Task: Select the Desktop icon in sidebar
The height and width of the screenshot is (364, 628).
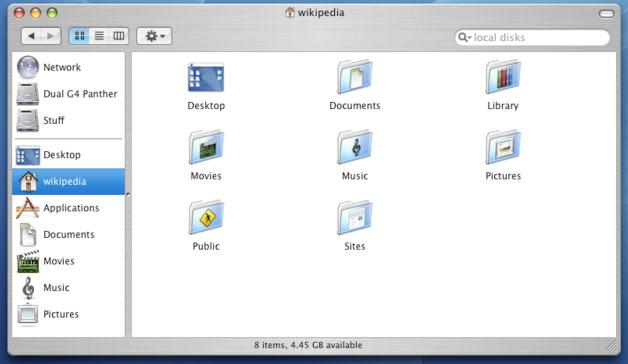Action: coord(28,155)
